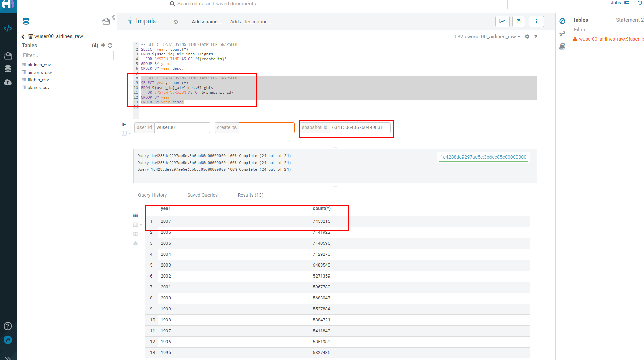Open the airlines_csv table

click(39, 65)
